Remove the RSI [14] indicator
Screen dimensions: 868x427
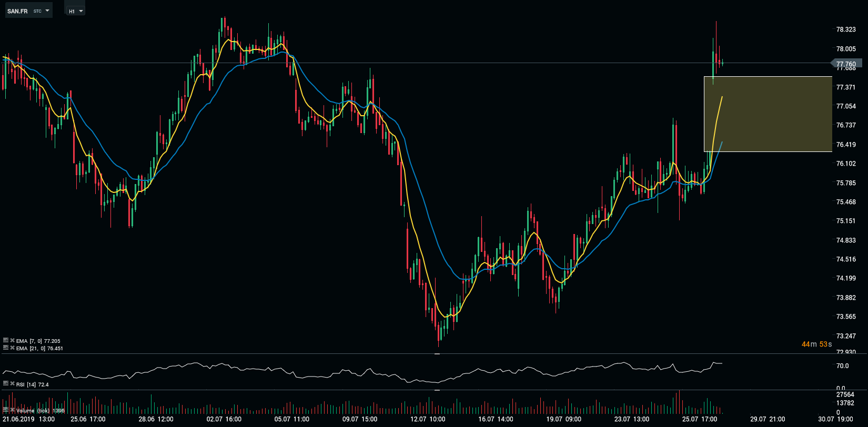pyautogui.click(x=12, y=384)
